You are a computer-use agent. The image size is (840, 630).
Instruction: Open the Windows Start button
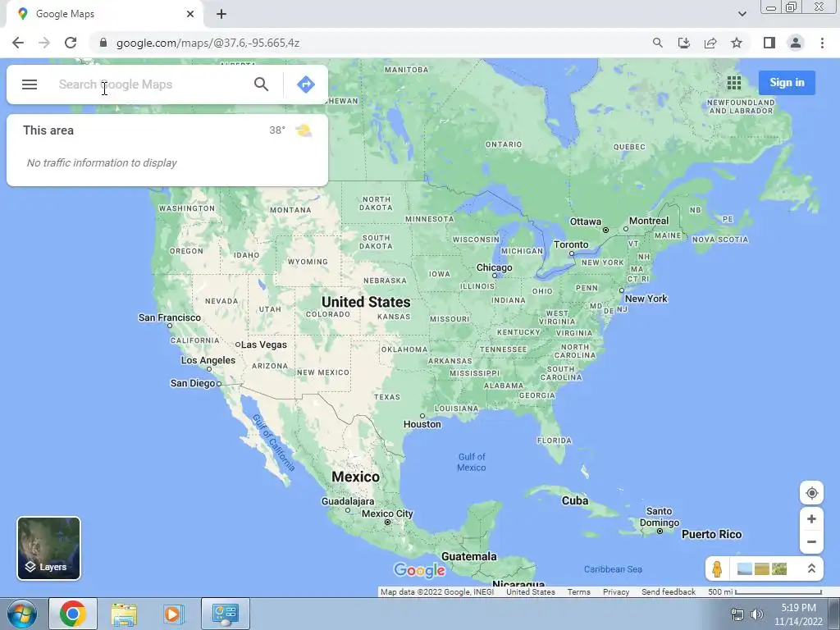pyautogui.click(x=21, y=614)
